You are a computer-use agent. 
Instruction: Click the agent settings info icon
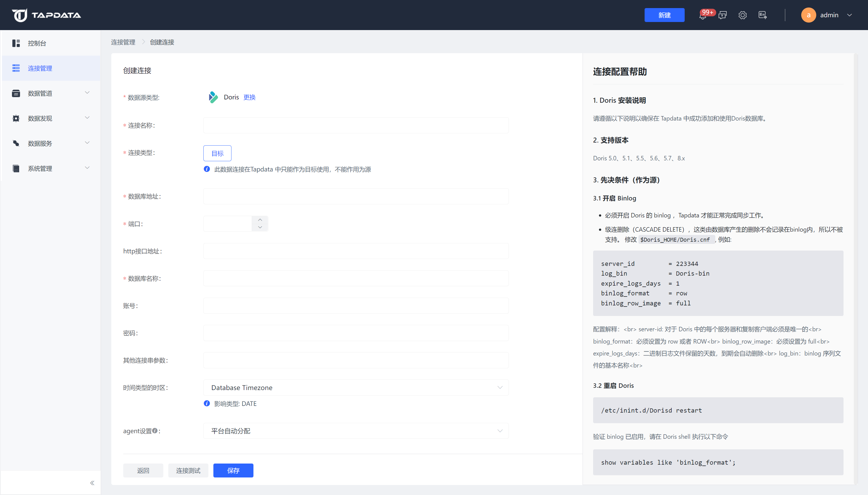[x=155, y=430]
